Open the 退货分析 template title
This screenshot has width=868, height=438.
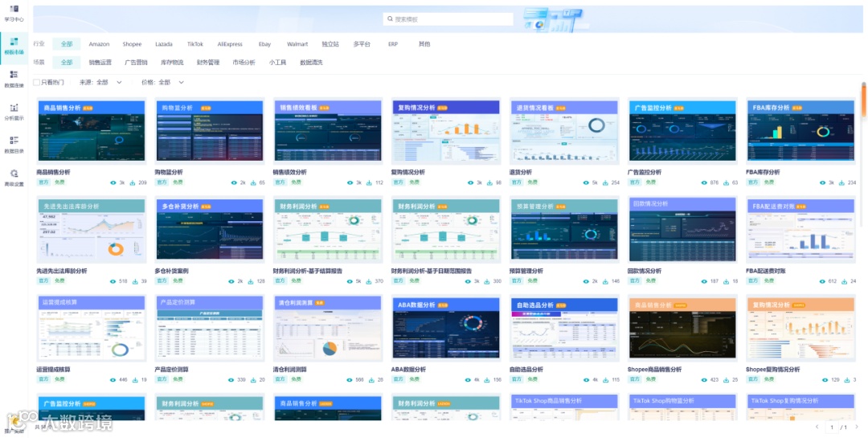pyautogui.click(x=520, y=172)
